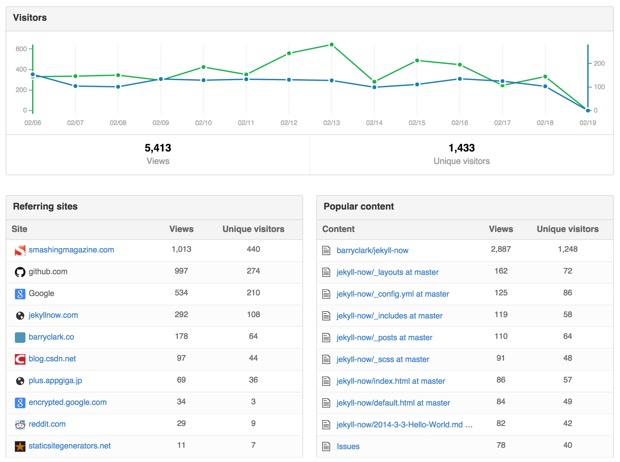
Task: Click the 5,413 total Views figure
Action: [158, 148]
